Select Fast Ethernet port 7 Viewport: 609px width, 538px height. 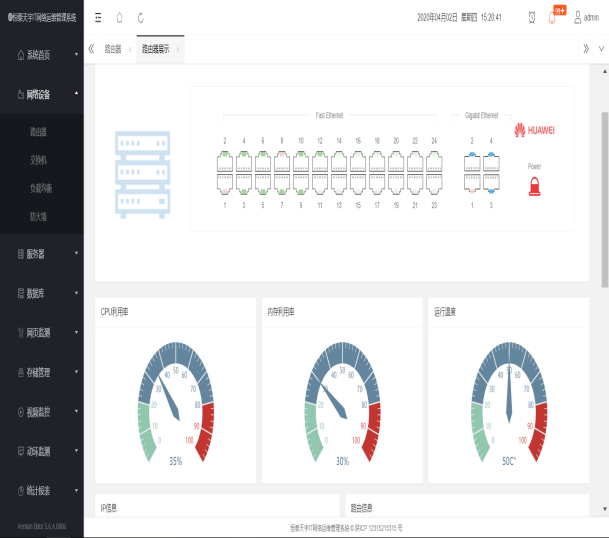282,184
